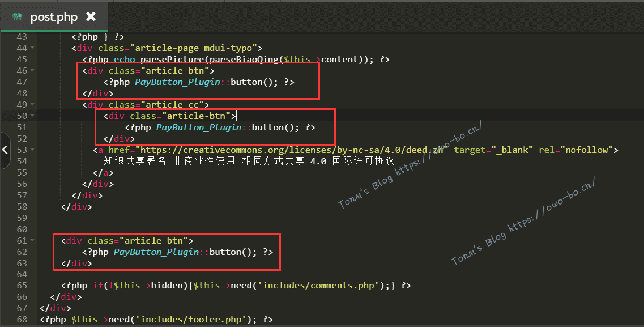
Task: Click line number 68 in the gutter
Action: click(x=22, y=320)
